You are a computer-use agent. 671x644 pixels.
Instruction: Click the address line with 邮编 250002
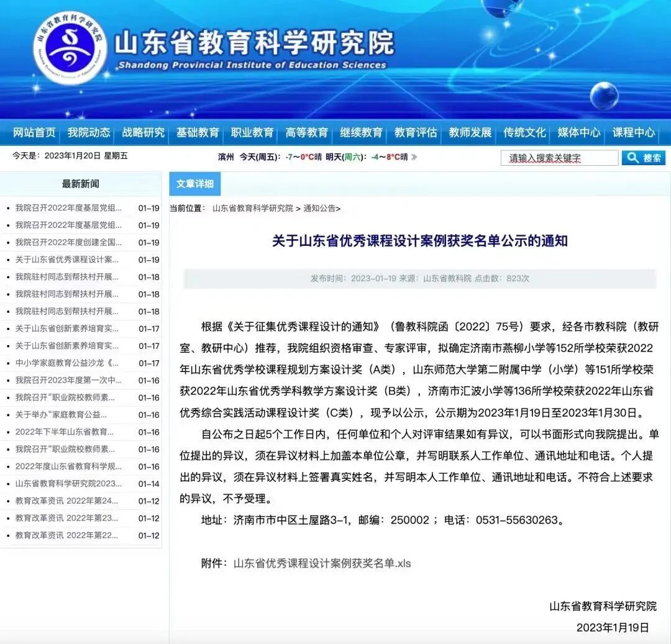click(x=383, y=520)
